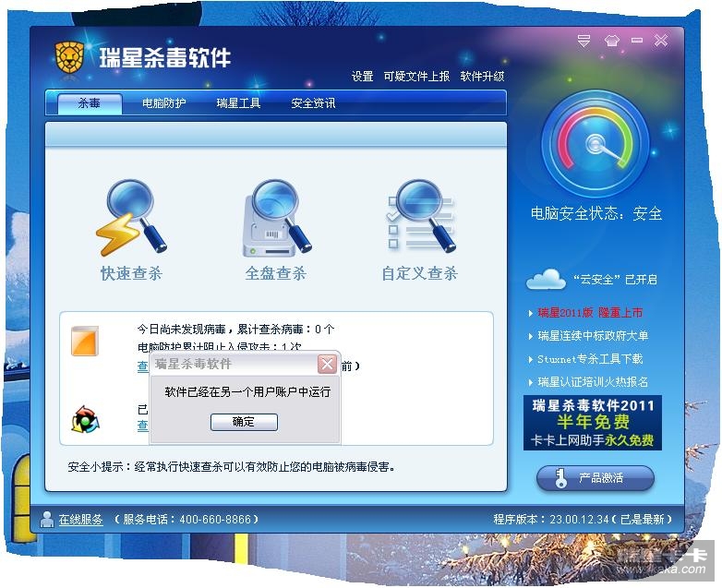This screenshot has width=722, height=588.
Task: Close the popup dialog with red X
Action: tap(328, 365)
